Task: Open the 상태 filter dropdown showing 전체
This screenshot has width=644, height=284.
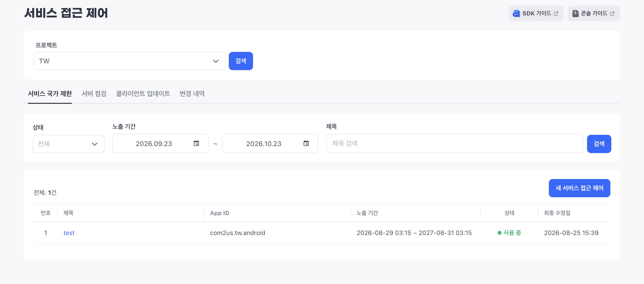Action: (x=68, y=144)
